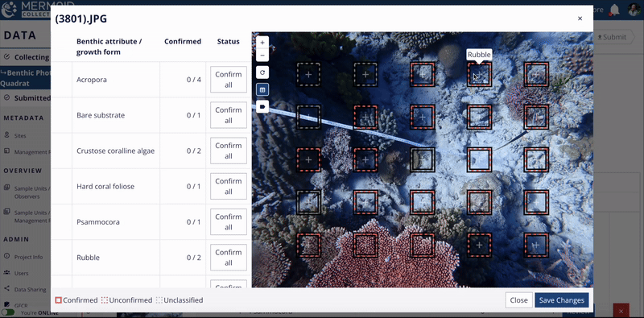Click the GFCR icon in the sidebar
Screen dimensions: 644x318
coord(6,305)
